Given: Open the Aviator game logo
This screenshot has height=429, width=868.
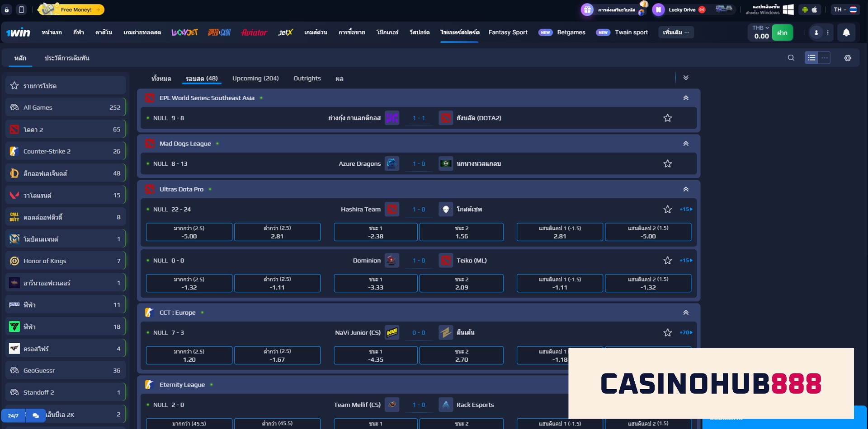Looking at the screenshot, I should pos(254,33).
